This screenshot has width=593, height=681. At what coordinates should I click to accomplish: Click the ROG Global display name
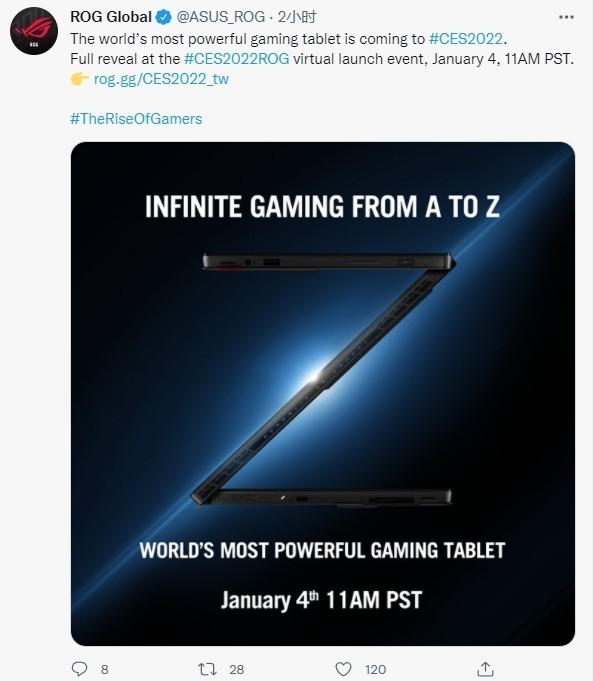[x=111, y=17]
